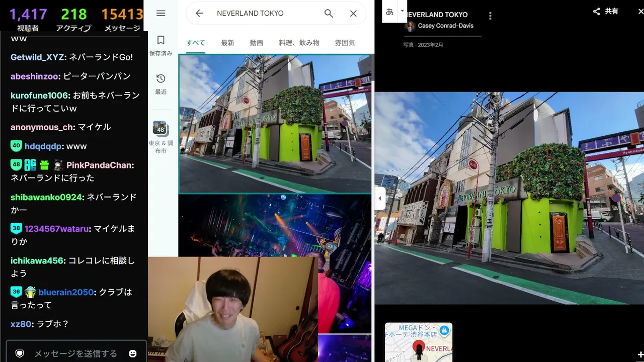The height and width of the screenshot is (362, 644).
Task: Open the 料理、飲み物 tab
Action: (x=299, y=43)
